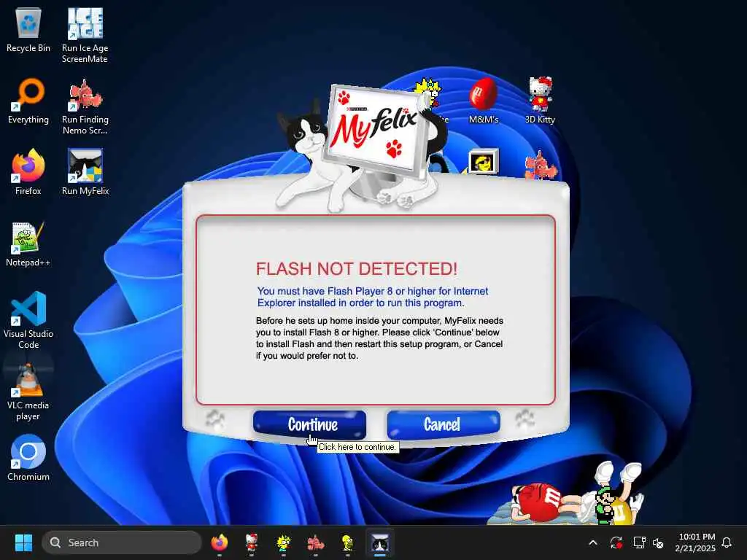The image size is (747, 560).
Task: Select the 3D Kitty desktop icon
Action: pyautogui.click(x=540, y=101)
